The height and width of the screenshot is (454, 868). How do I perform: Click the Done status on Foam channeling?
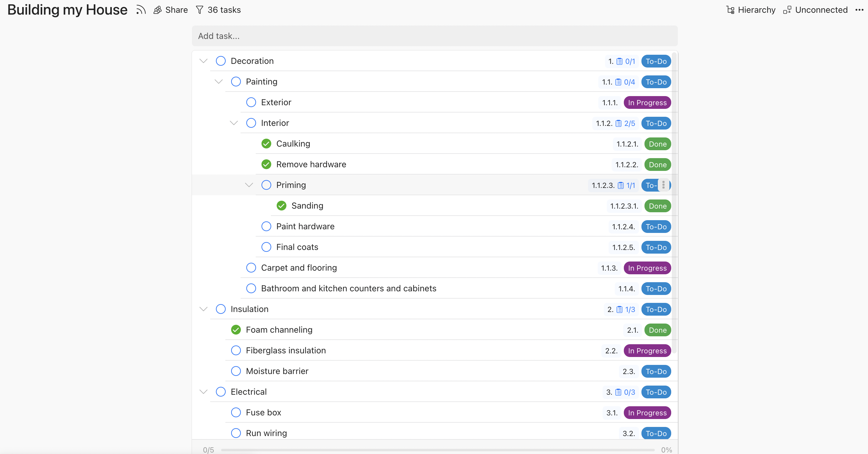(x=658, y=330)
